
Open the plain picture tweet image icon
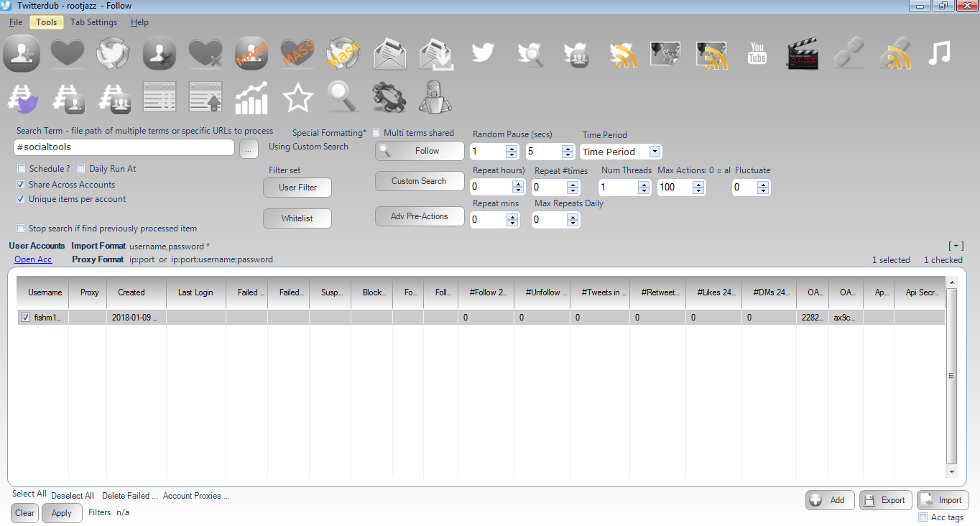click(x=665, y=53)
